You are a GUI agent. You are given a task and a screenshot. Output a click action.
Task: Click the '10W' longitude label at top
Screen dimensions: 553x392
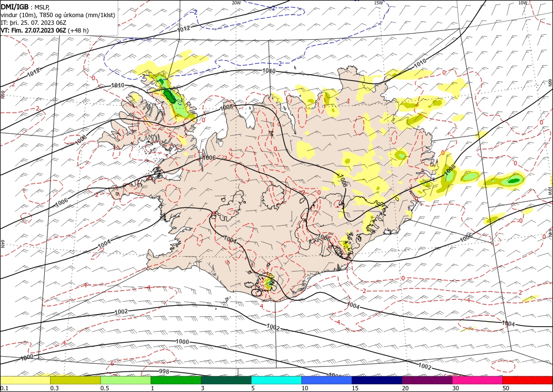523,3
